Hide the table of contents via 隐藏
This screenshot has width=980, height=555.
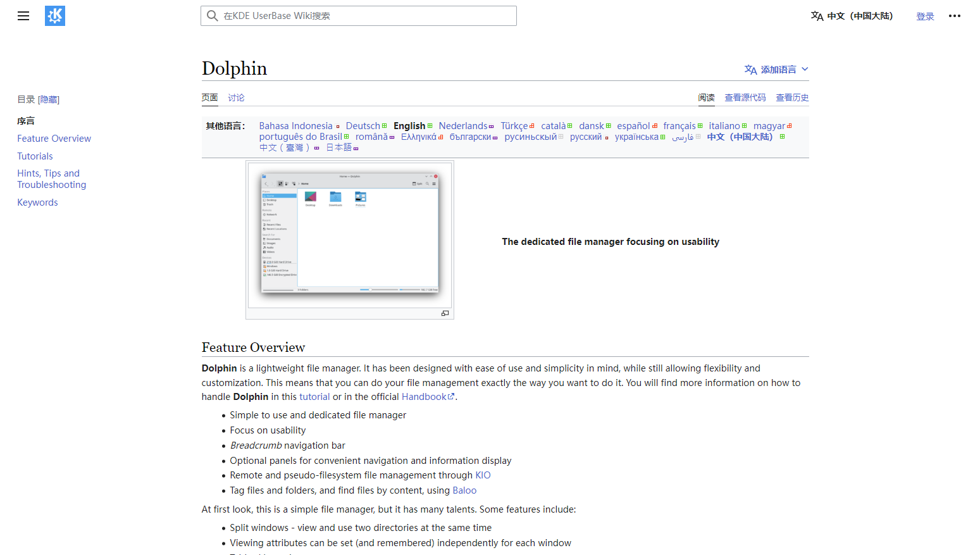[49, 99]
